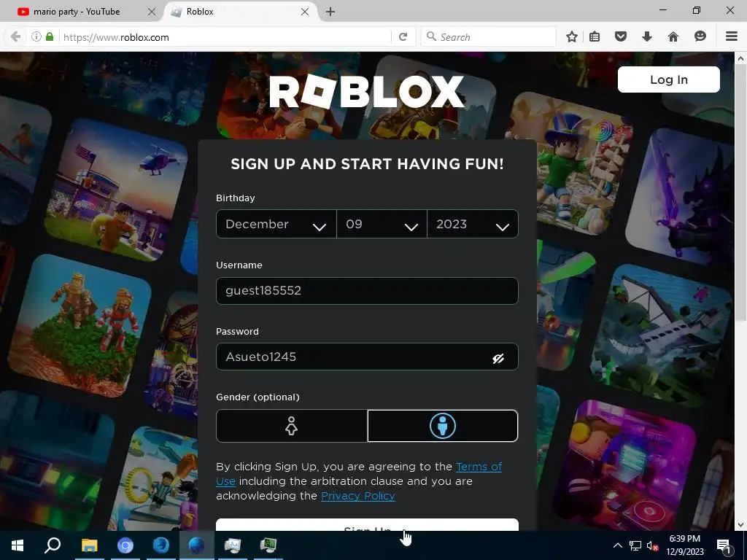Open the Pocket icon in toolbar

tap(620, 36)
